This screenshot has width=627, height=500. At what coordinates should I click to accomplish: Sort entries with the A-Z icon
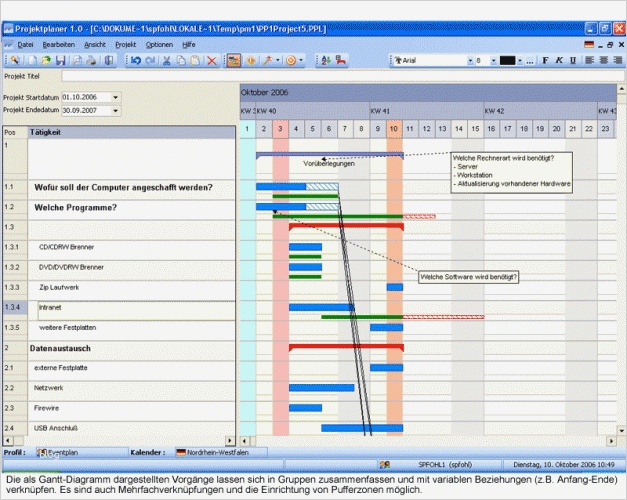click(326, 60)
